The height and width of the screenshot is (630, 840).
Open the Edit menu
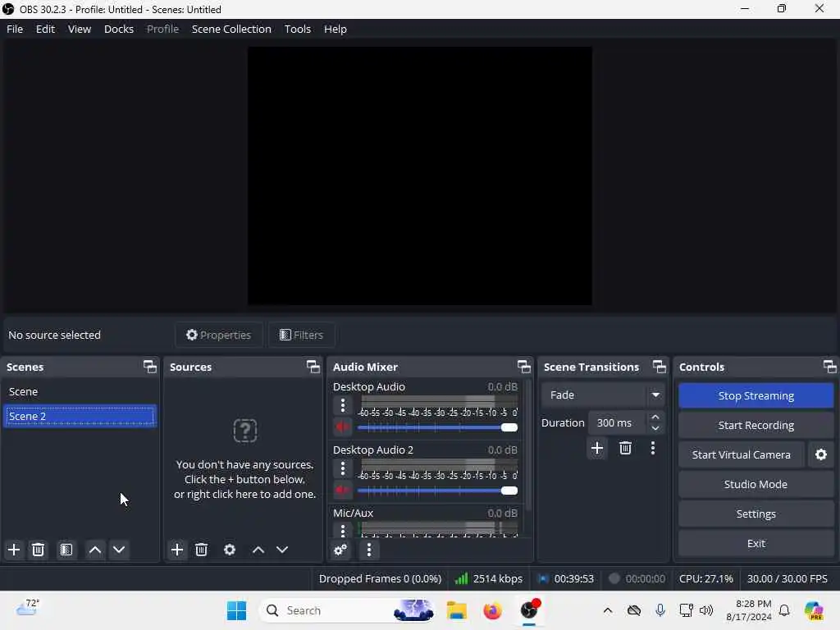point(45,29)
